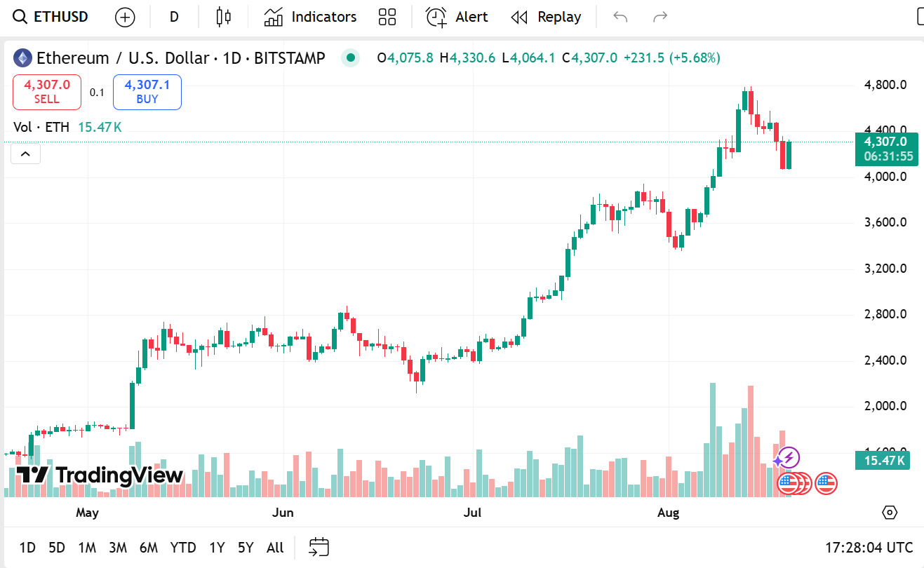Create a price Alert
This screenshot has height=568, width=924.
(x=457, y=17)
